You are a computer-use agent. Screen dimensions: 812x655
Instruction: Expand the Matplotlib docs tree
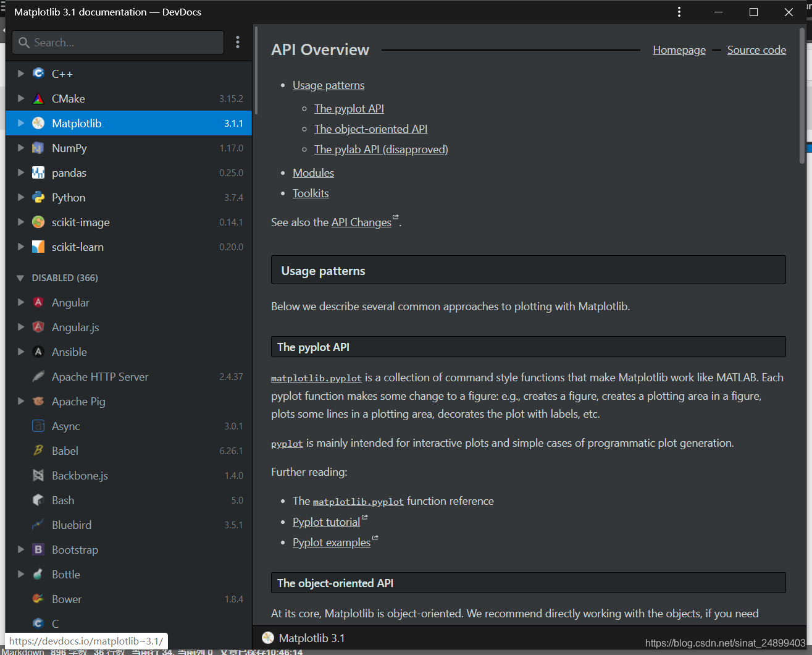tap(21, 123)
